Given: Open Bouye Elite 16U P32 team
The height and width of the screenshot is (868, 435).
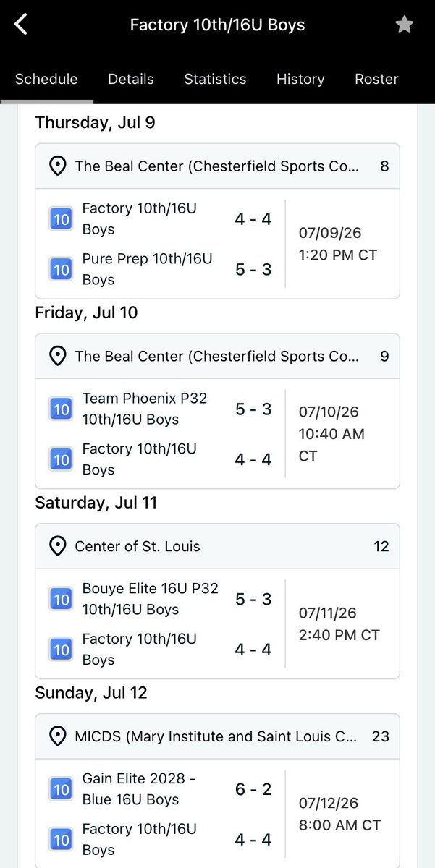Looking at the screenshot, I should pos(150,599).
